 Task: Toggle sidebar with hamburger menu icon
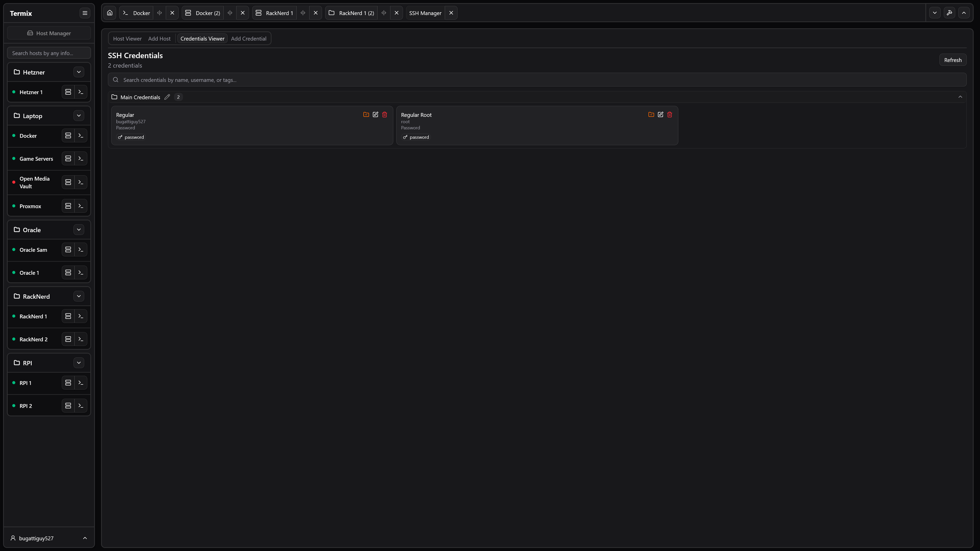pos(85,13)
